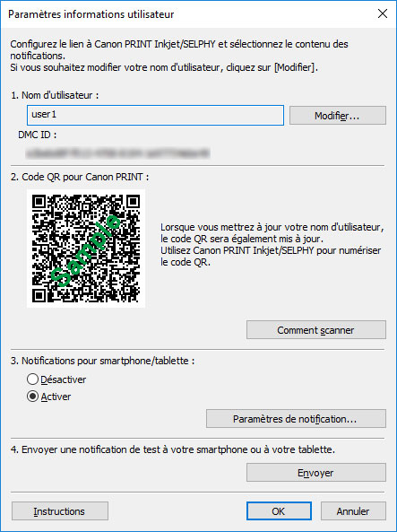Cancel changes with the Annuler button

(353, 511)
